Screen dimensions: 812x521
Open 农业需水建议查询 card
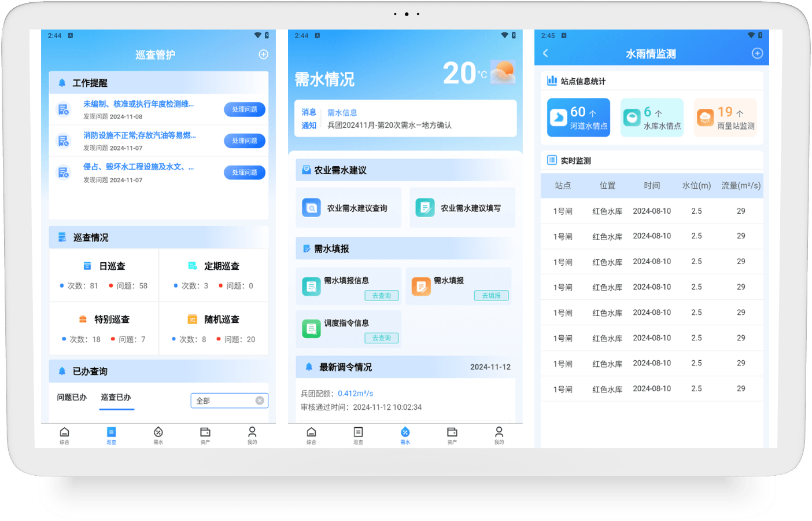[x=348, y=207]
